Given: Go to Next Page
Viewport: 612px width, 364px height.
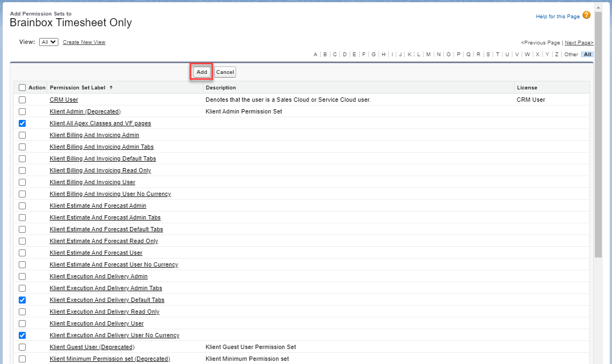Looking at the screenshot, I should 579,42.
